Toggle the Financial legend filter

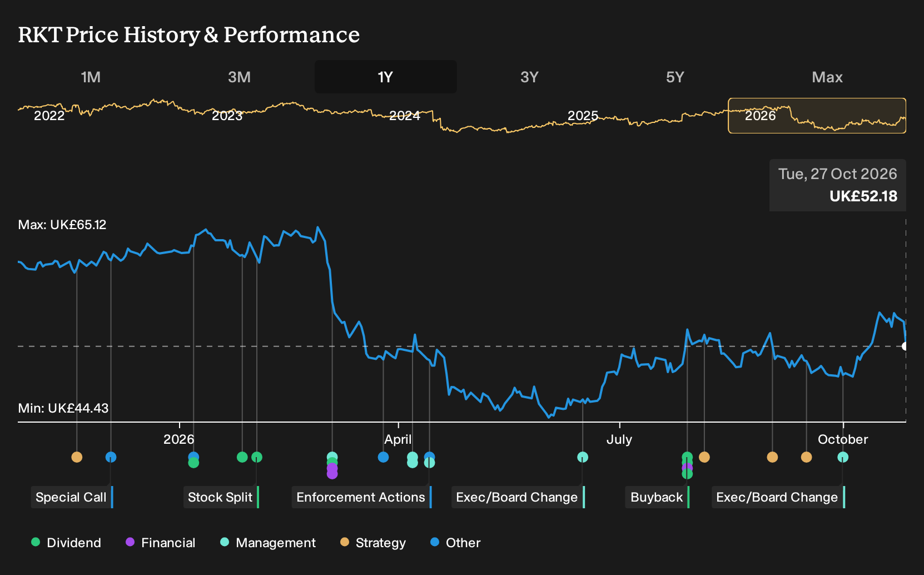pyautogui.click(x=161, y=543)
